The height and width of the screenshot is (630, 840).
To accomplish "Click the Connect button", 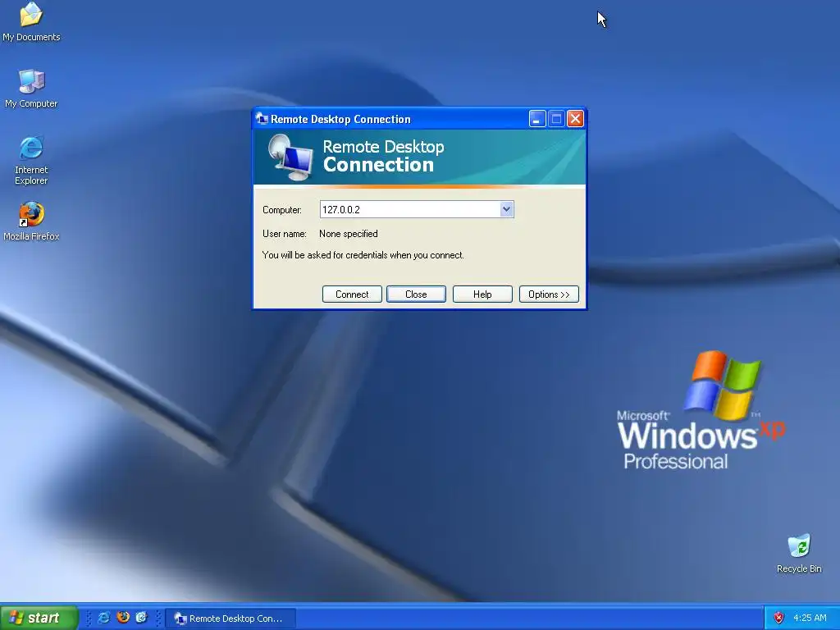I will [352, 294].
